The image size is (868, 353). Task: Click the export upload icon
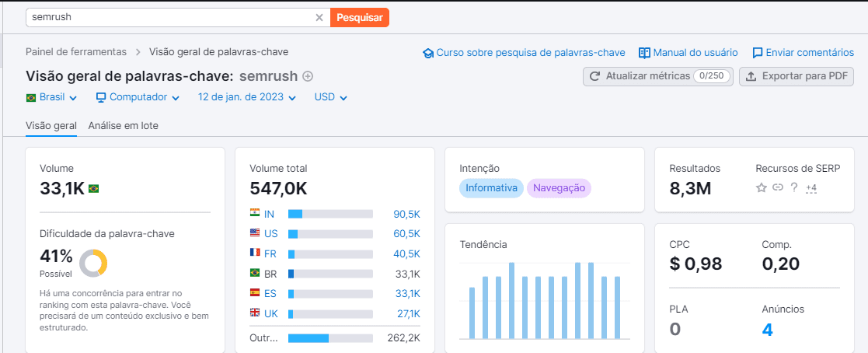pyautogui.click(x=751, y=76)
